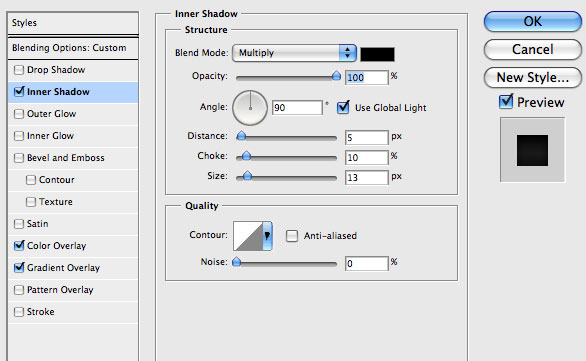Toggle the Preview checkbox
586x361 pixels.
506,101
